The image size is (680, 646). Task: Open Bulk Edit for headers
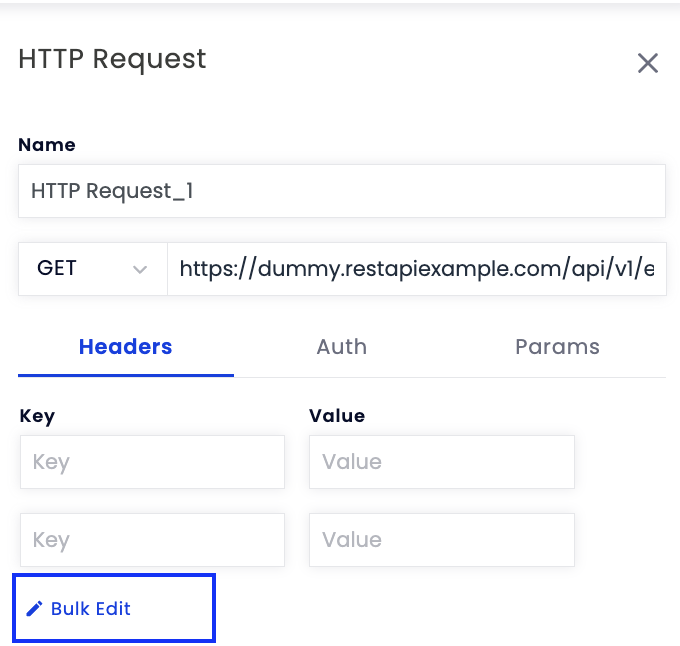[114, 608]
